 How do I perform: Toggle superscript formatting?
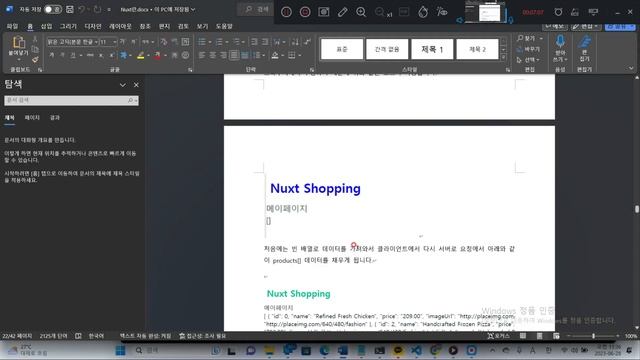coord(111,55)
